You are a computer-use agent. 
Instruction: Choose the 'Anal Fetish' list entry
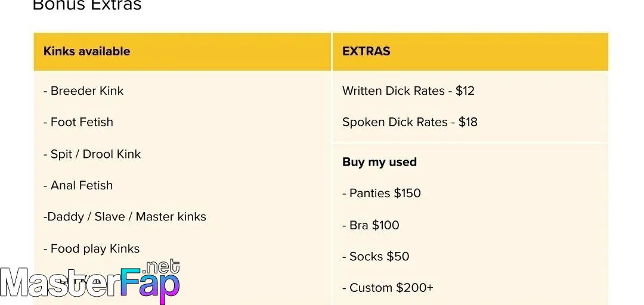[78, 185]
